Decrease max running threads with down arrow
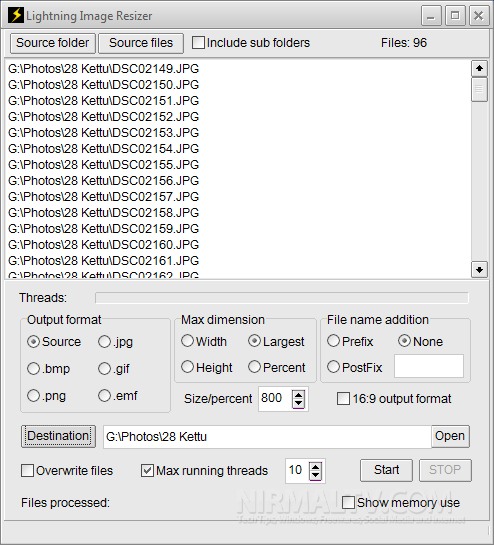Screen dimensions: 494x545 315,475
